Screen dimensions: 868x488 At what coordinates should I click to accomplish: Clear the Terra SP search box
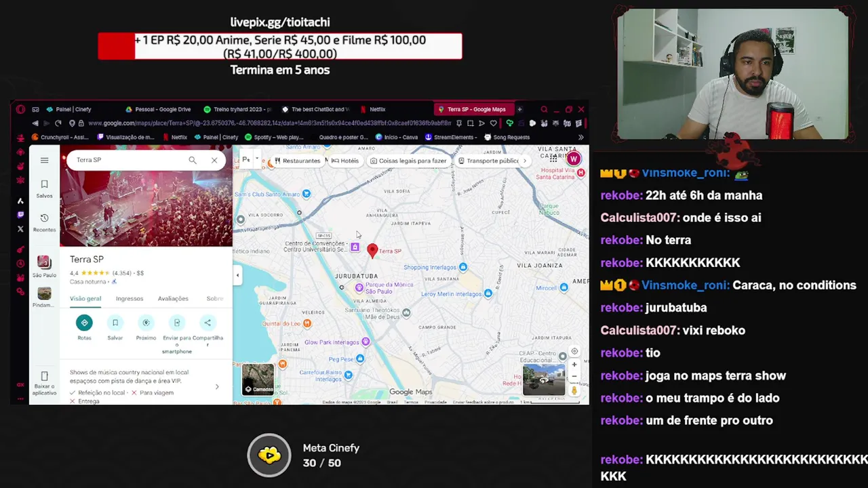[214, 160]
